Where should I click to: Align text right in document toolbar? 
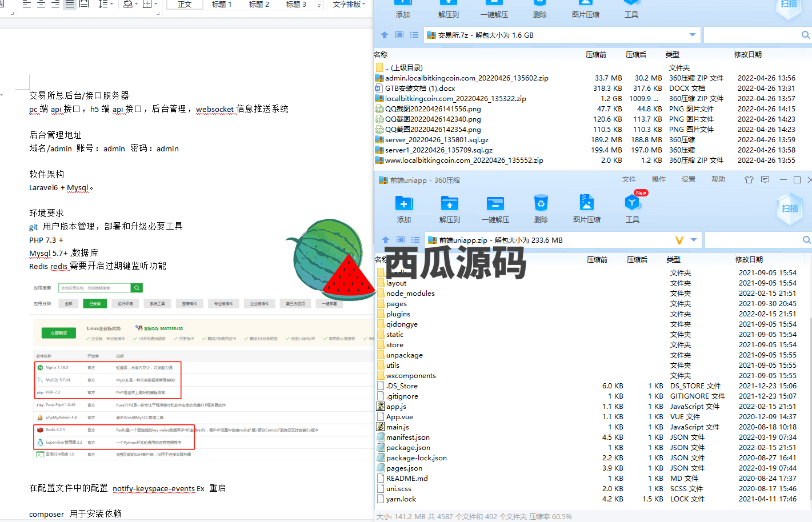pos(55,4)
